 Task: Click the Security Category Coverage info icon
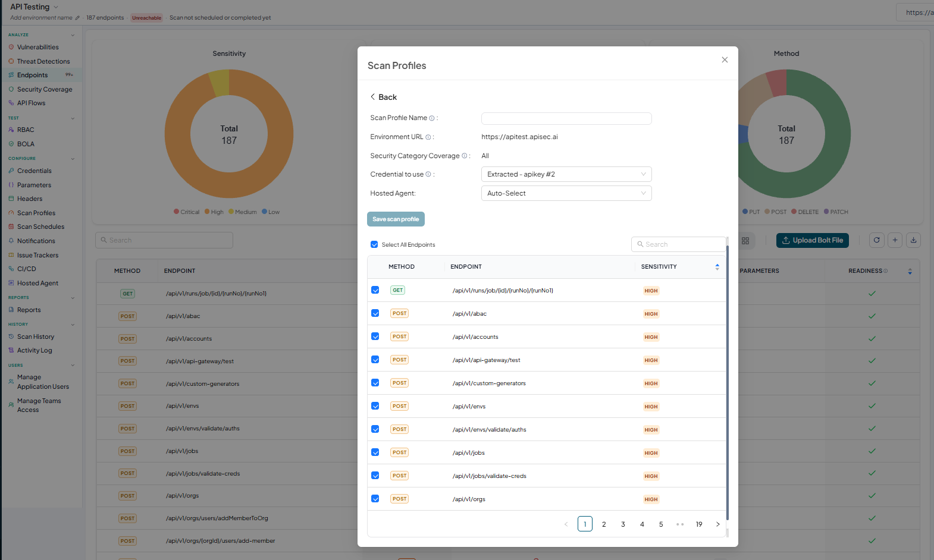click(465, 156)
